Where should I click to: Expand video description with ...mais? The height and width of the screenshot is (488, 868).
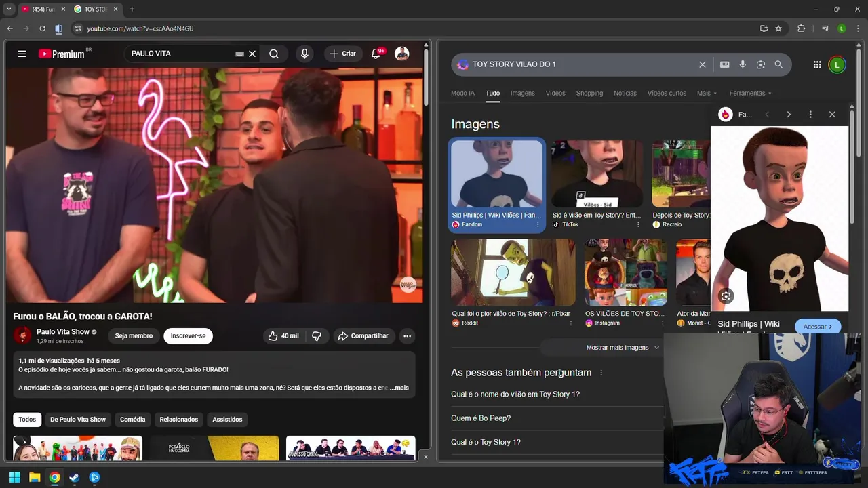click(x=399, y=388)
